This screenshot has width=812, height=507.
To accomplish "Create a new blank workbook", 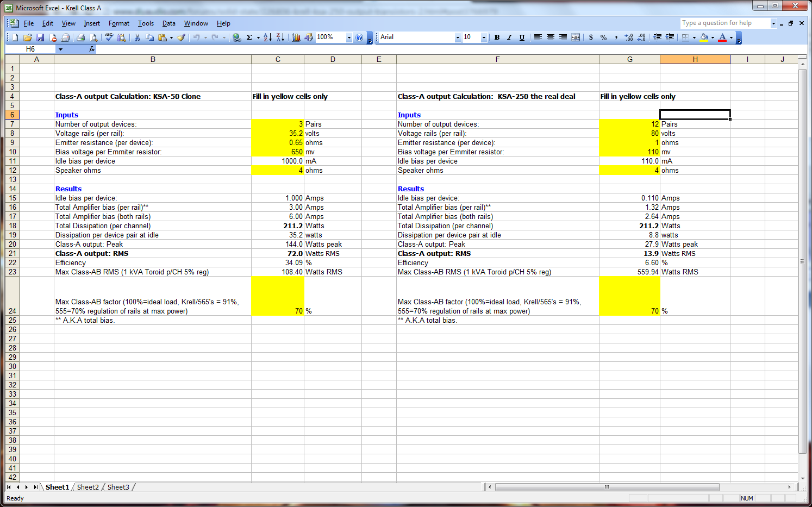I will (x=15, y=37).
